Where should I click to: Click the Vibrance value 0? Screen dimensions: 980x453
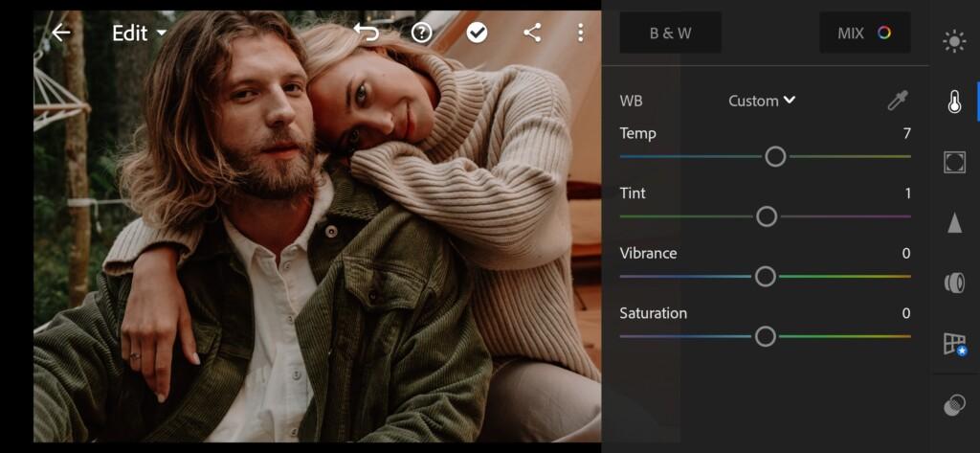[906, 254]
